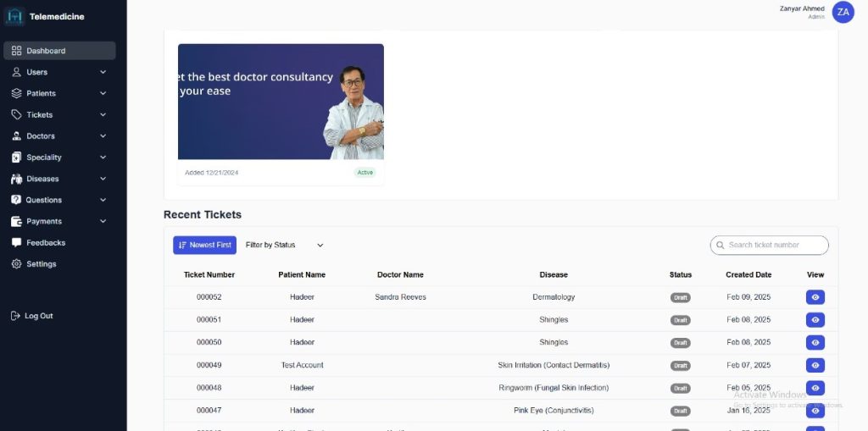Open the Filter by Status dropdown
This screenshot has width=868, height=431.
coord(284,246)
